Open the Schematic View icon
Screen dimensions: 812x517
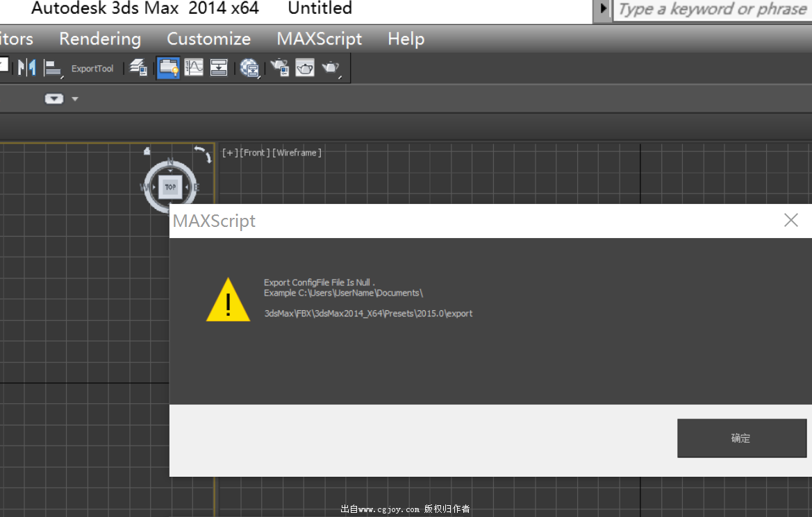point(219,68)
